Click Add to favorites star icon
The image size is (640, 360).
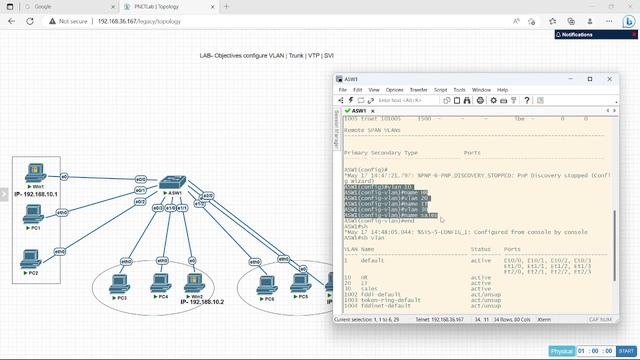531,21
